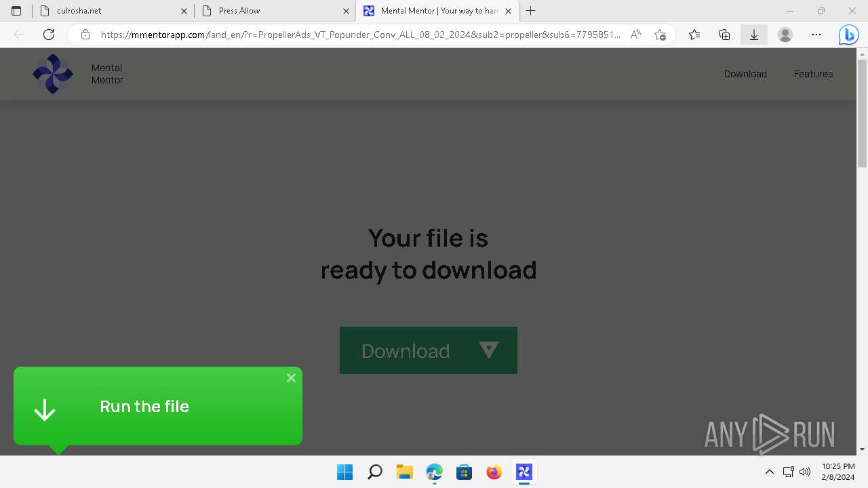Close the Press Allow tab
Image resolution: width=868 pixels, height=488 pixels.
click(x=347, y=11)
